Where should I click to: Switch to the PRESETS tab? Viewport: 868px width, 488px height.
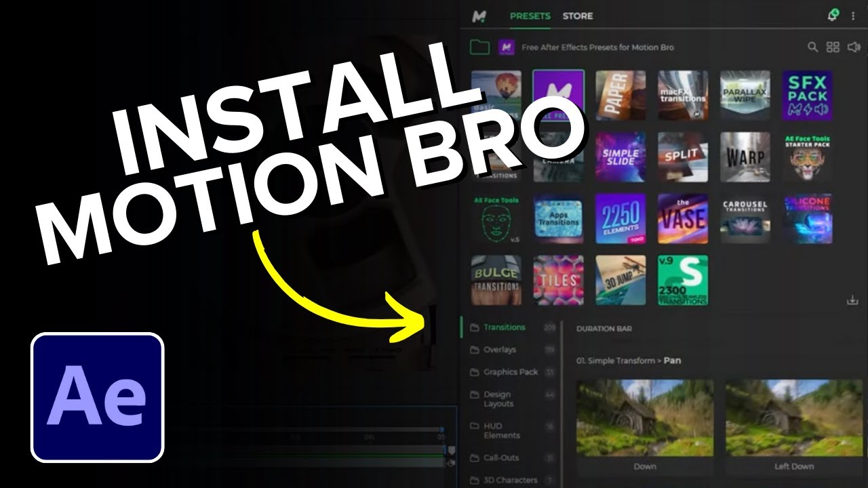530,16
